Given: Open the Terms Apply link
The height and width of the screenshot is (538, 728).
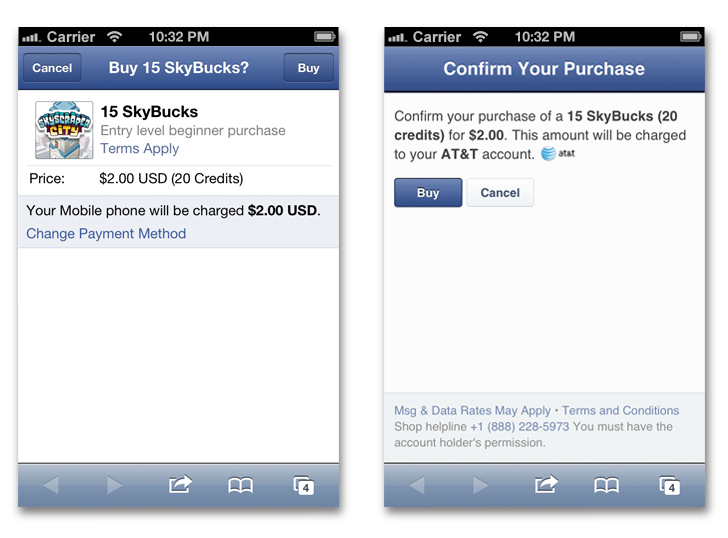Looking at the screenshot, I should tap(139, 148).
